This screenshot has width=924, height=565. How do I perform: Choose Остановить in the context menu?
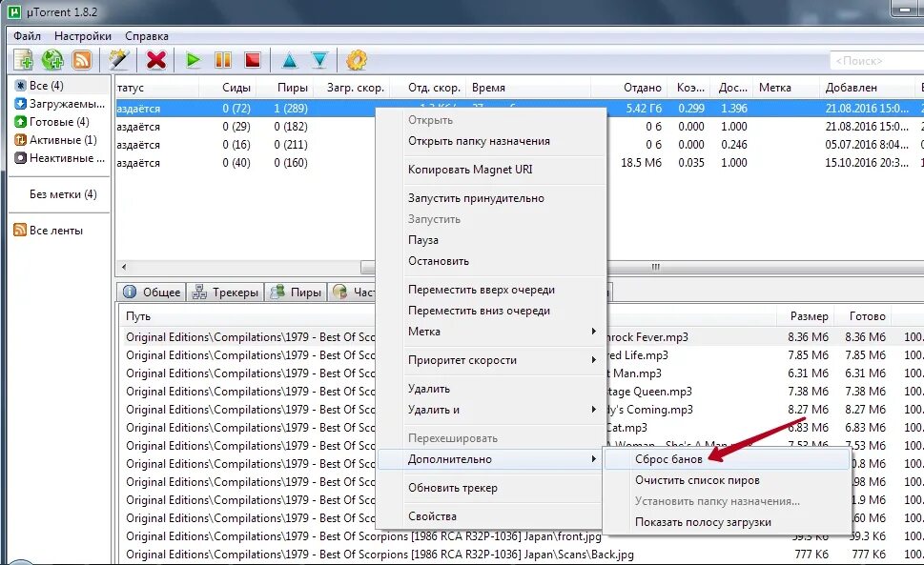pos(491,261)
